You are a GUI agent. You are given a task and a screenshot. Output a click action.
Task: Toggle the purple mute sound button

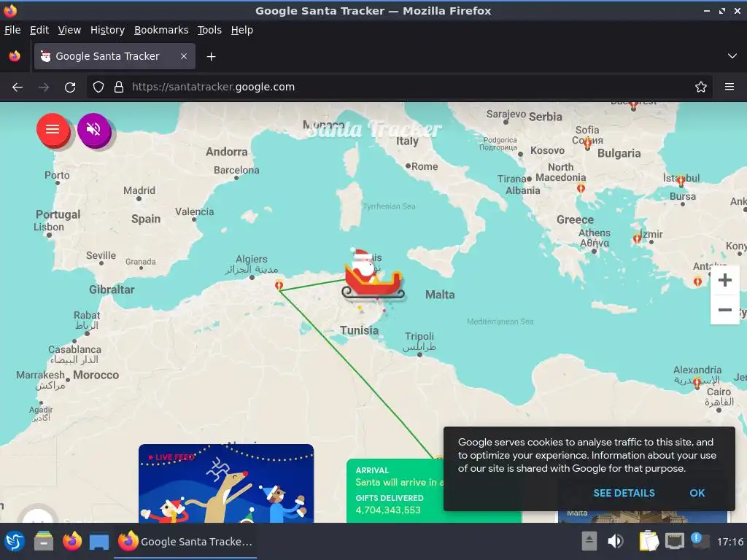click(x=94, y=130)
